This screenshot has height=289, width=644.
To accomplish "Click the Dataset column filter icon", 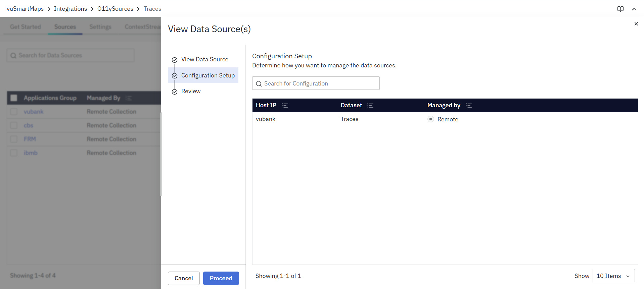I will pyautogui.click(x=370, y=106).
